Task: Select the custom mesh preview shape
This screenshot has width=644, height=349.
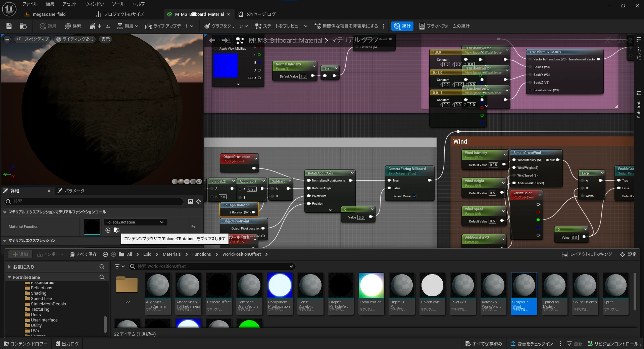Action: click(x=199, y=182)
